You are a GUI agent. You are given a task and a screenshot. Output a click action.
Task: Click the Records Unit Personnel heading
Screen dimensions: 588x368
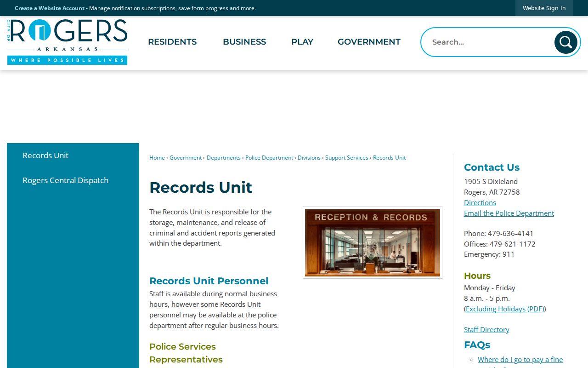tap(209, 281)
